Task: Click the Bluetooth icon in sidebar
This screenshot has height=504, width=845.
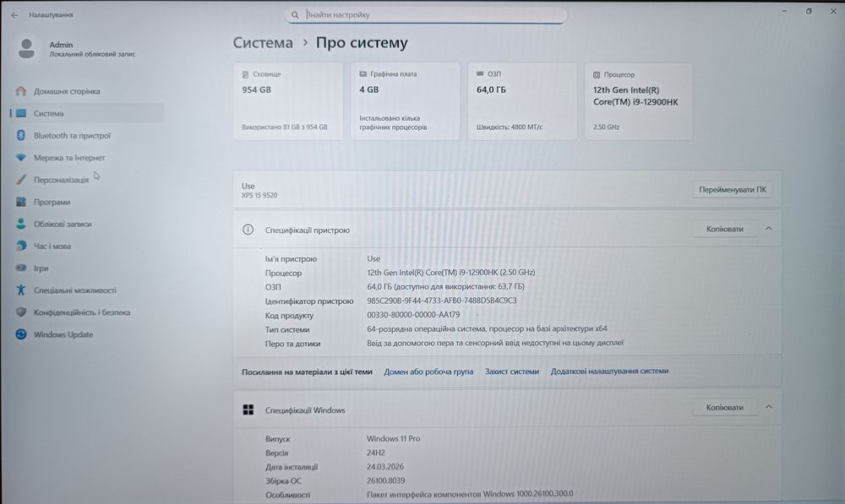Action: click(x=21, y=135)
